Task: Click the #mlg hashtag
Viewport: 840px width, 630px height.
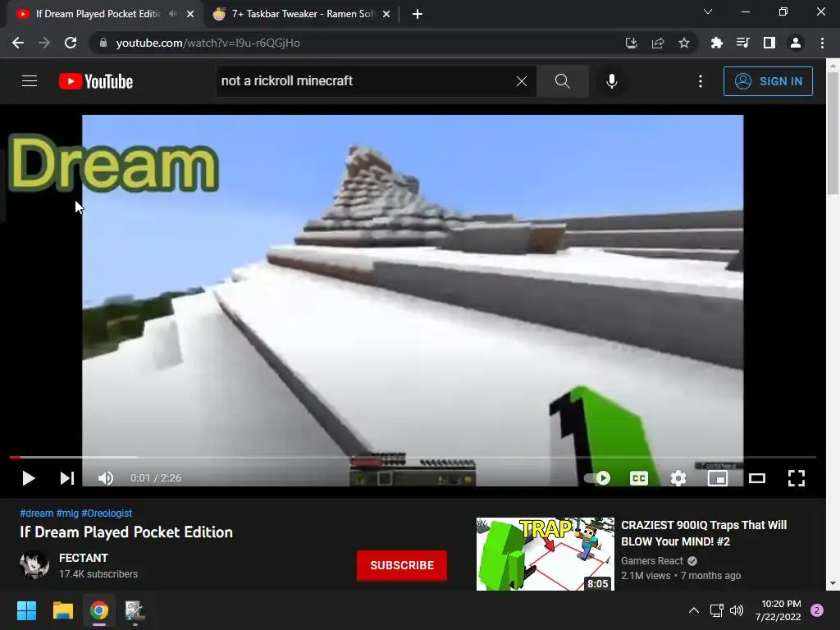Action: [67, 514]
